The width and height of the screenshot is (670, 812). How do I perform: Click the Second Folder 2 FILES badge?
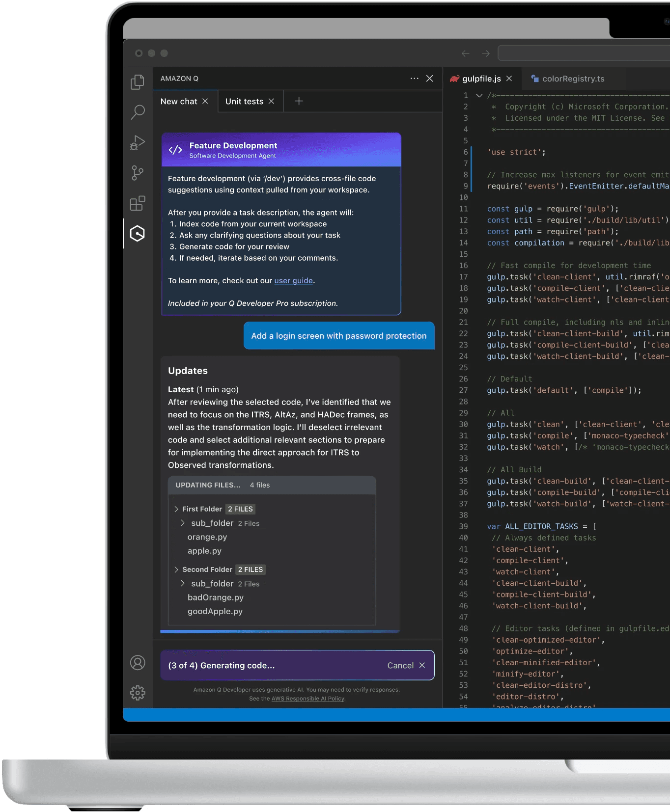[251, 569]
